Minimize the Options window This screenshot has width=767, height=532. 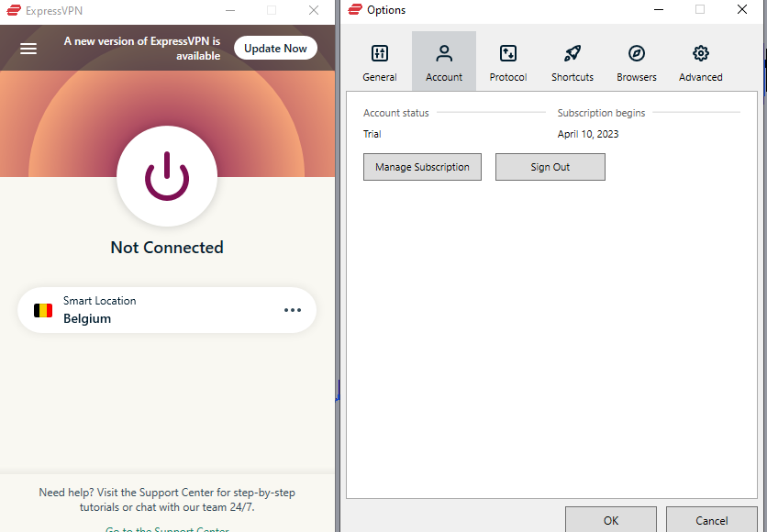pos(659,10)
